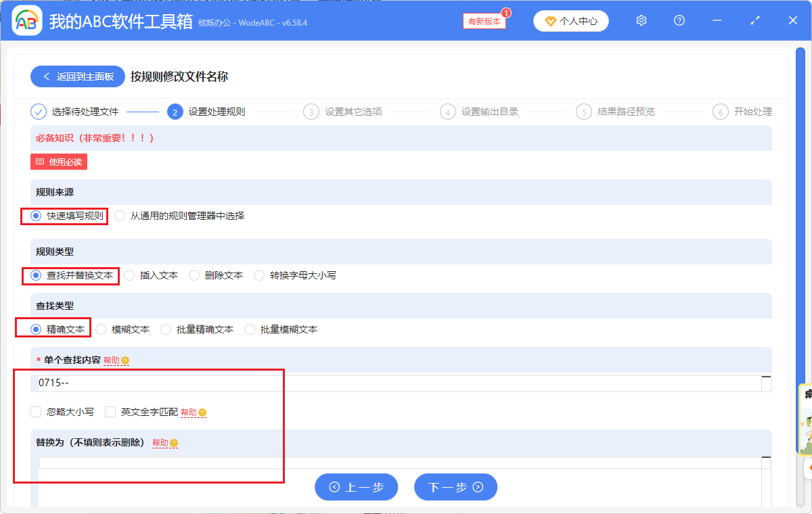Click the 有新版本 update badge

click(483, 21)
